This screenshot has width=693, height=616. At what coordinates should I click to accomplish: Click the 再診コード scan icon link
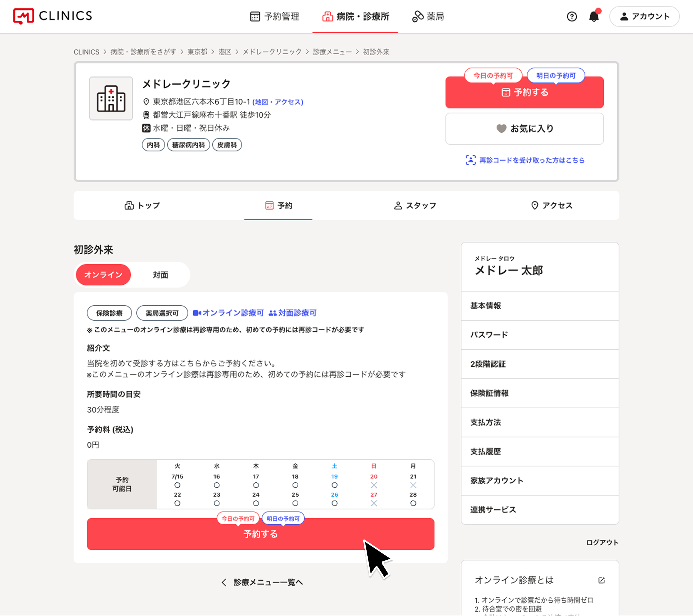471,160
